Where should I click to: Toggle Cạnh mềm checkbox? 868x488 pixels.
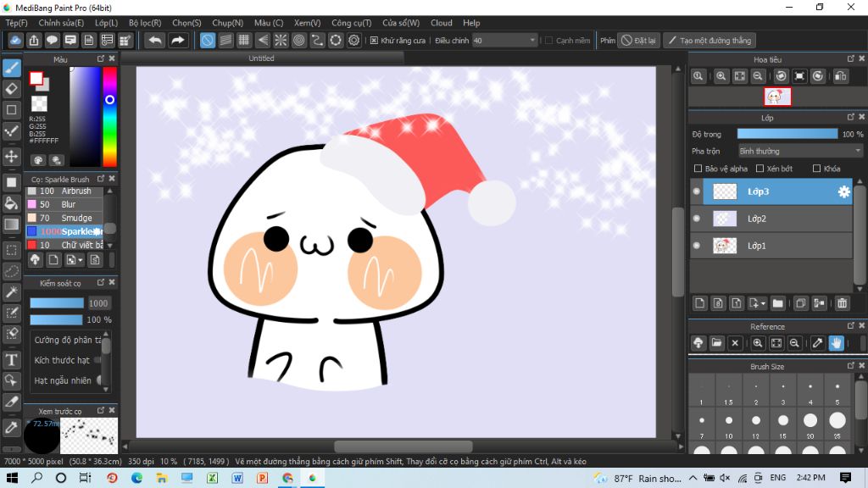(548, 41)
